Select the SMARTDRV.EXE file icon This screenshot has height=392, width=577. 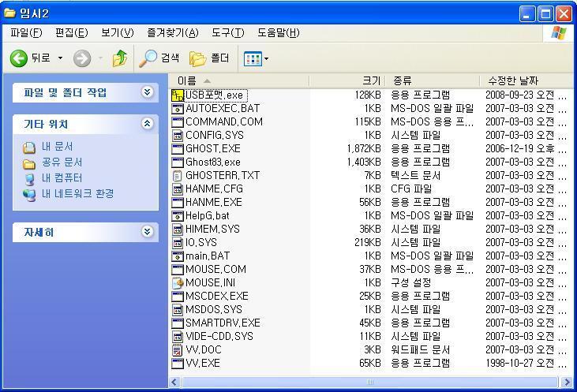pyautogui.click(x=178, y=323)
